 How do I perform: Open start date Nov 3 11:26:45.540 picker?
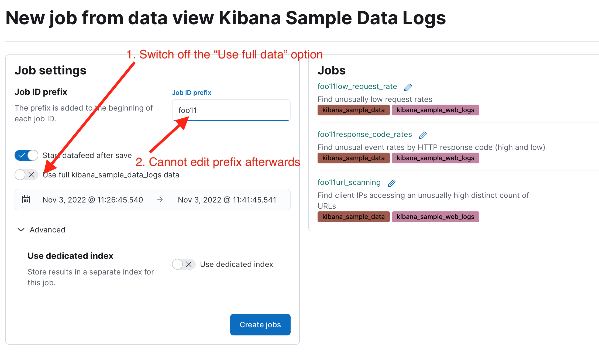click(x=93, y=200)
